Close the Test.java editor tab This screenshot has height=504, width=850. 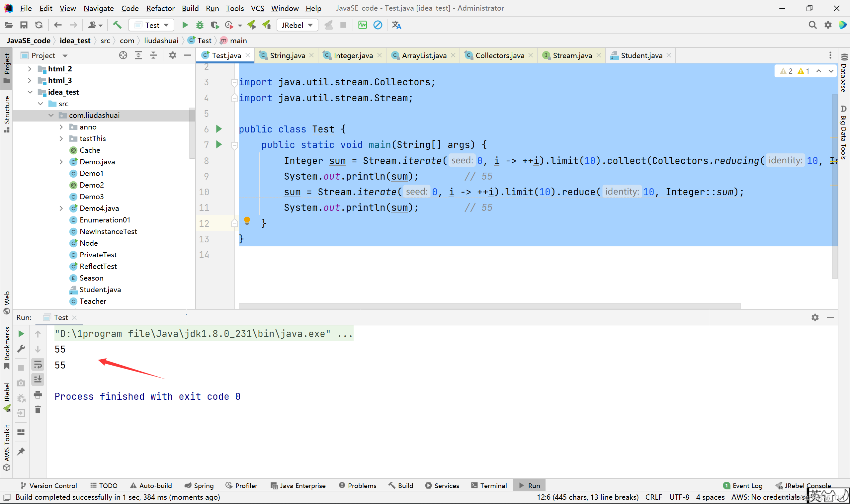[x=248, y=55]
